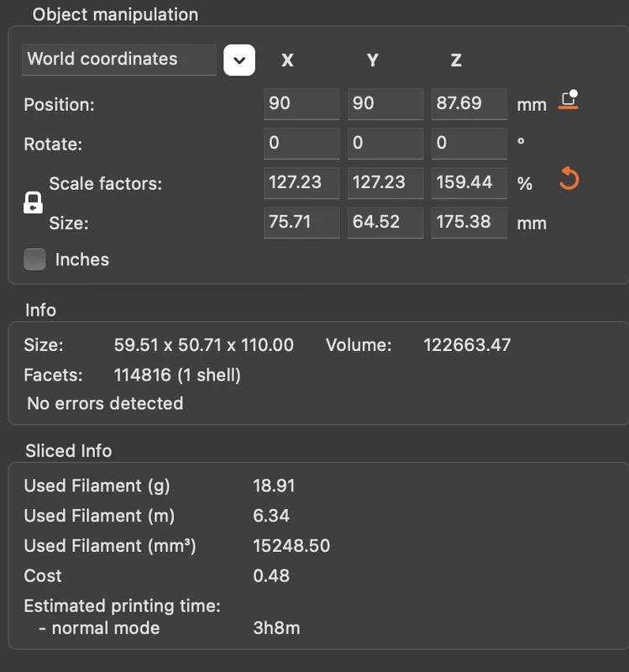Viewport: 629px width, 672px height.
Task: Click the X column header
Action: [x=287, y=60]
